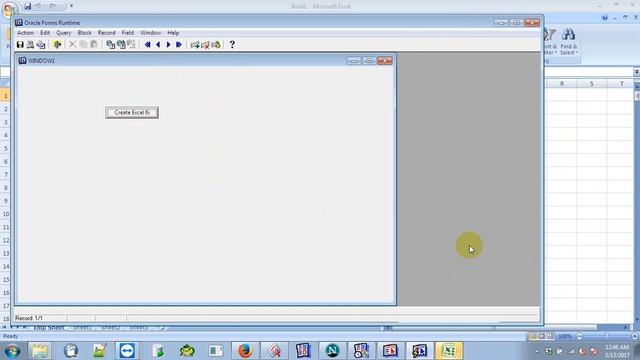Open the Help menu in Oracle Forms
The height and width of the screenshot is (360, 640).
(173, 33)
